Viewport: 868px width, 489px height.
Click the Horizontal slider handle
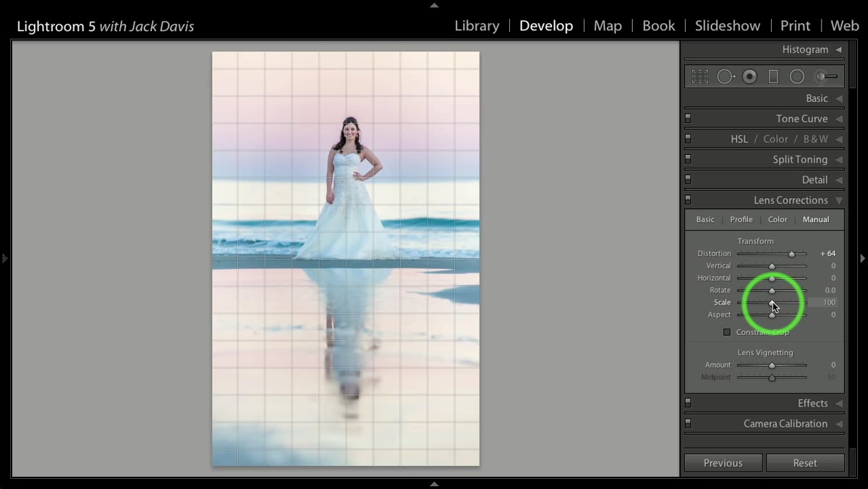pos(772,278)
